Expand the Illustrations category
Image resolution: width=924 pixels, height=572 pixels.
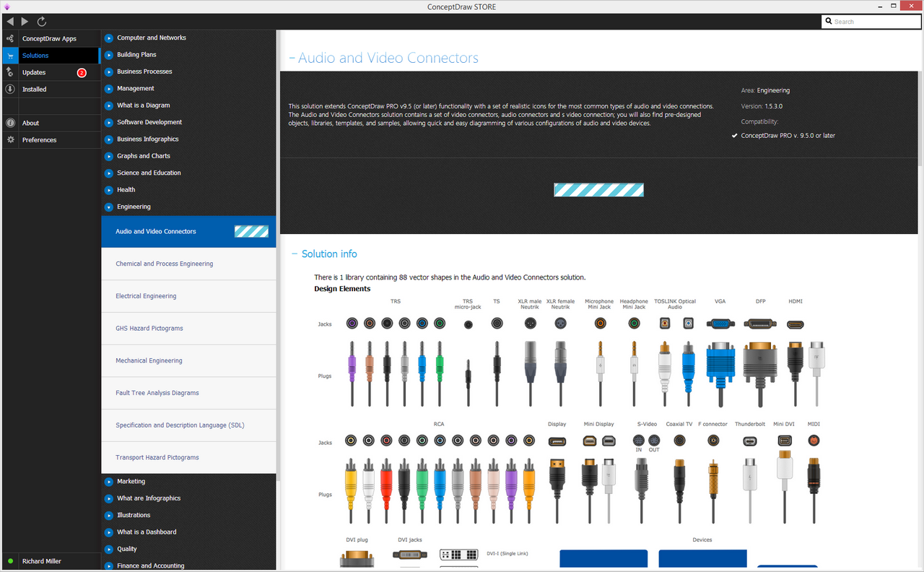point(109,515)
